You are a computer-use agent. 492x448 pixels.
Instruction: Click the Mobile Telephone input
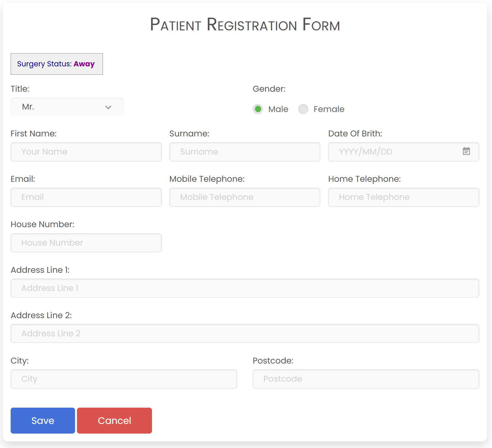pyautogui.click(x=245, y=197)
